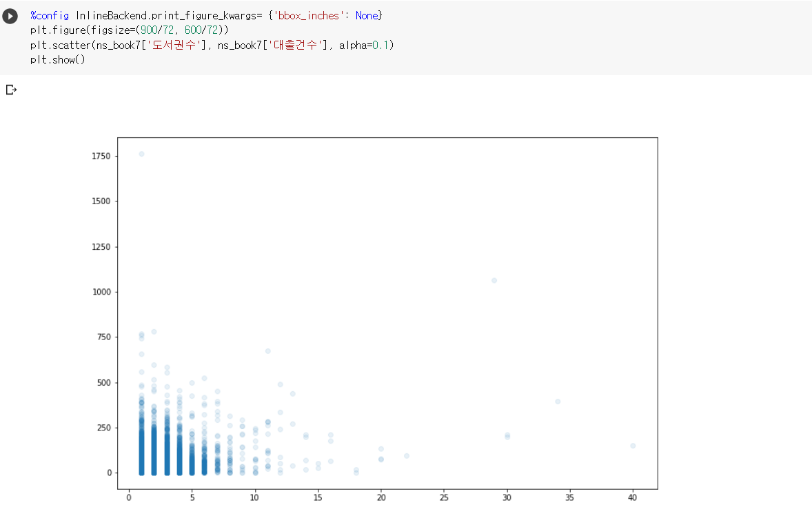
Task: Run the code cell with play button
Action: [x=10, y=16]
